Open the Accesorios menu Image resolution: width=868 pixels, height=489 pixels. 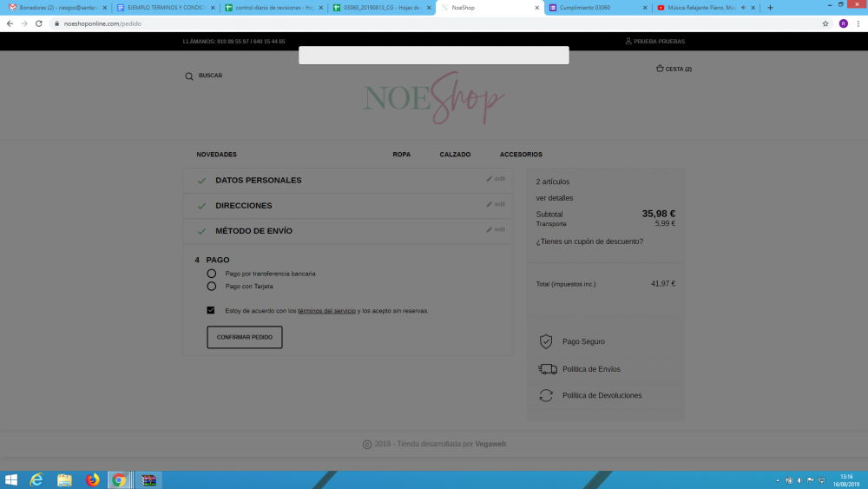point(521,155)
